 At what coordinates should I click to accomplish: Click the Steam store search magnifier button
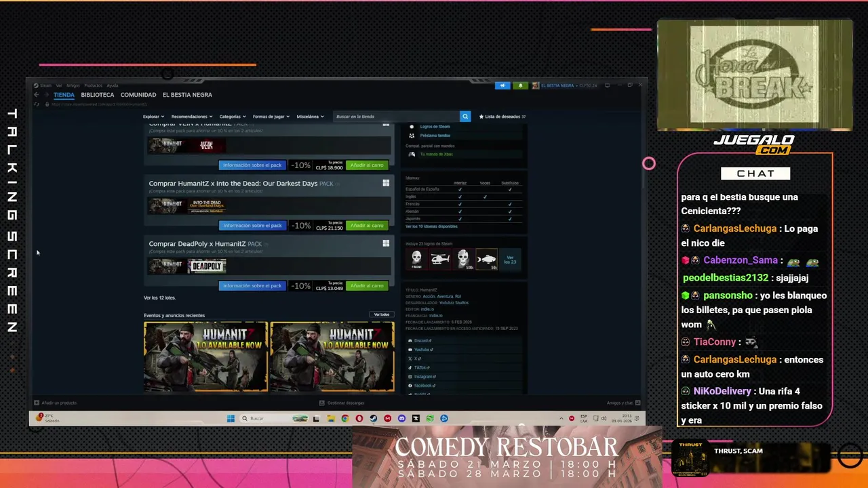pos(465,117)
